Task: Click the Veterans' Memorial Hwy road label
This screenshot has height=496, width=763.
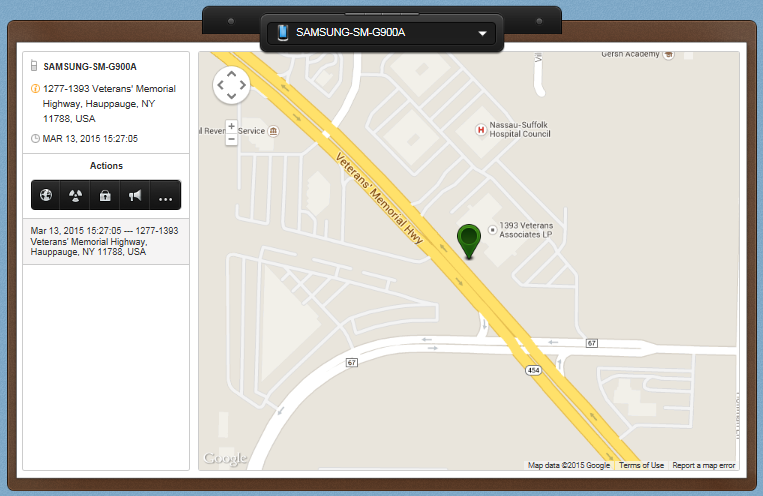Action: [x=379, y=198]
